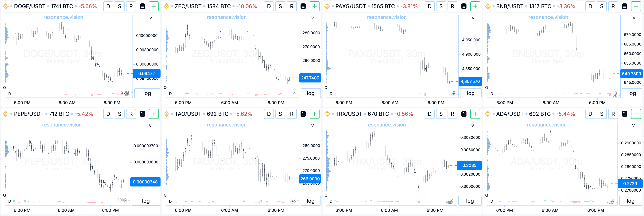
Task: Click the green plus icon on TAO/USDT
Action: tap(315, 114)
